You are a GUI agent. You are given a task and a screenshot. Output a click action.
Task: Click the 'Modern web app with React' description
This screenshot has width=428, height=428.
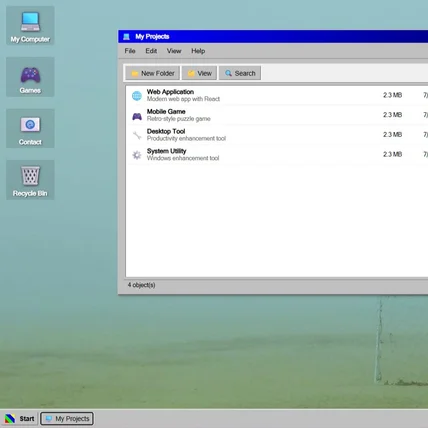tap(183, 99)
